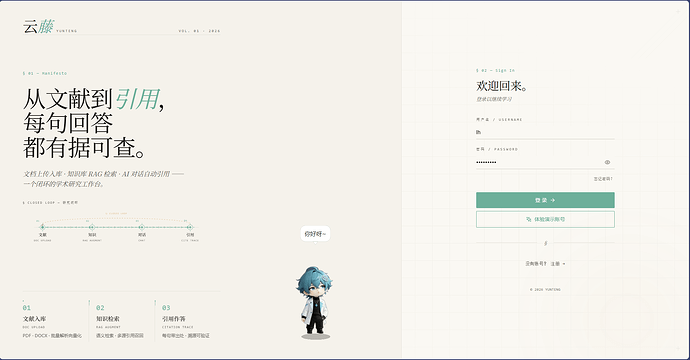Toggle password visibility eye icon
Screen dimensions: 690x360
(607, 162)
